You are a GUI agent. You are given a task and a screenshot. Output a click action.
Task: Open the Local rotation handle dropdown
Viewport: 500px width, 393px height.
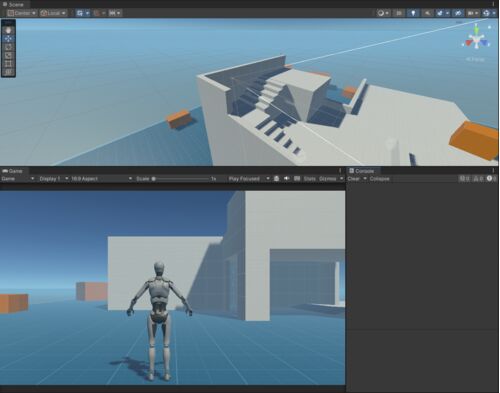53,13
